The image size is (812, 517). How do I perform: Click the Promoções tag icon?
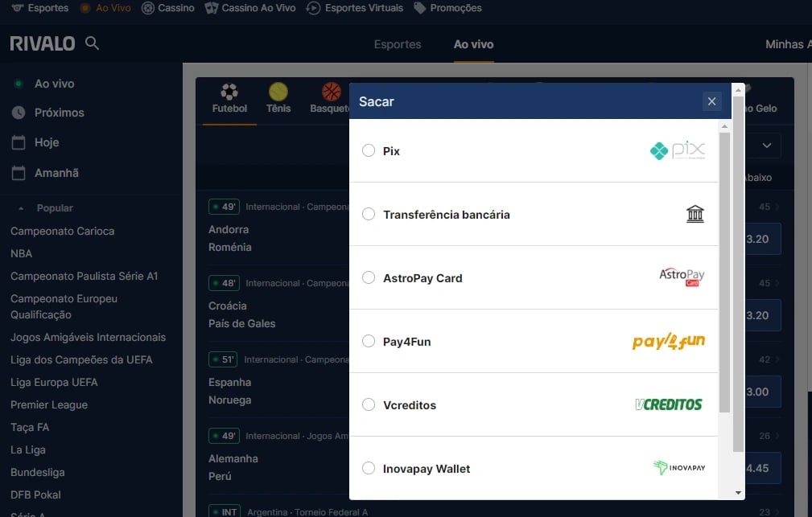(x=420, y=8)
